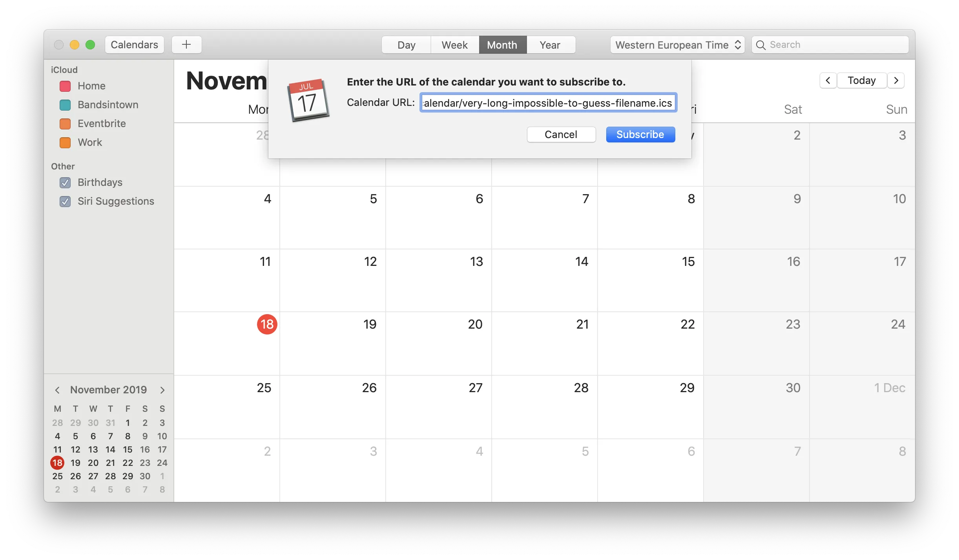The image size is (959, 560).
Task: Expand the iCloud calendar group
Action: point(65,69)
